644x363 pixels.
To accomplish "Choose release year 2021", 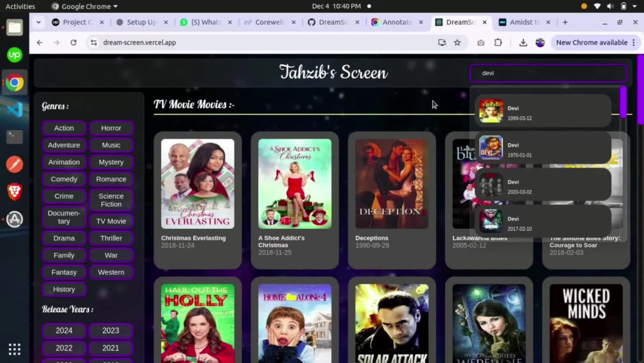I will 111,348.
